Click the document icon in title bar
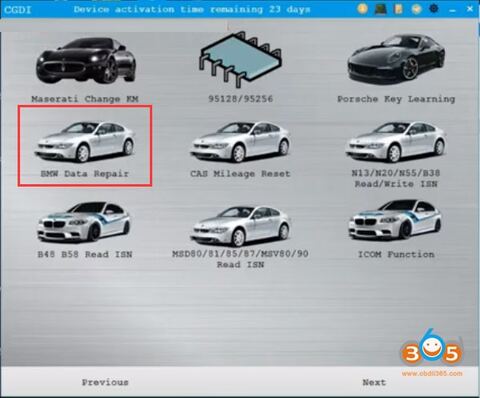480x398 pixels. pos(399,9)
